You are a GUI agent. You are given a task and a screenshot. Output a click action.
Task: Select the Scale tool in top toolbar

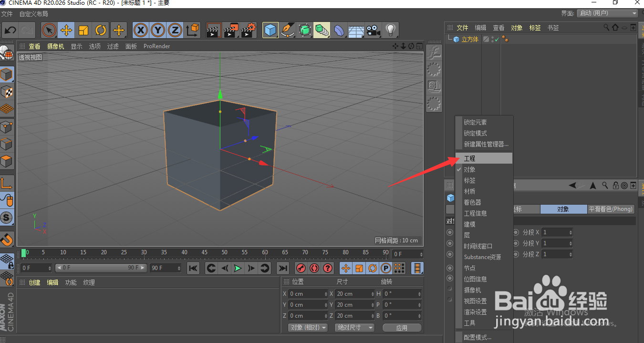83,31
